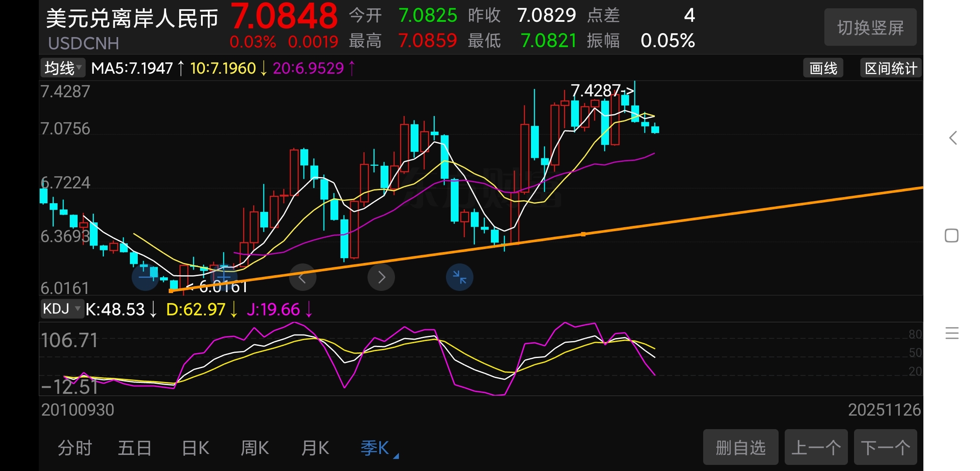The image size is (980, 471).
Task: Go to the next symbol via 下一个
Action: [x=885, y=447]
